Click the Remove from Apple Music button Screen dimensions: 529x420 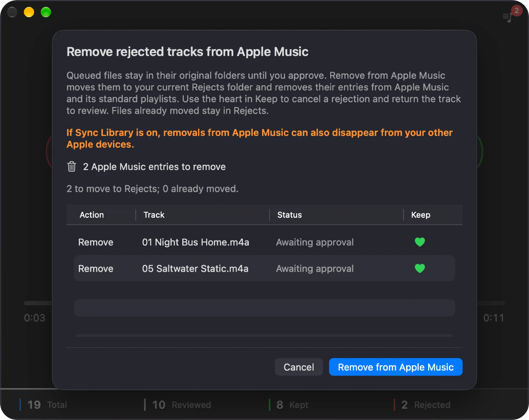pos(396,367)
